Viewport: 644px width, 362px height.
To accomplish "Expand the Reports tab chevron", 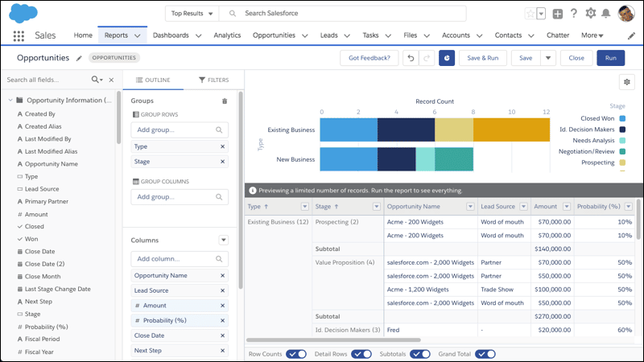I will coord(138,36).
